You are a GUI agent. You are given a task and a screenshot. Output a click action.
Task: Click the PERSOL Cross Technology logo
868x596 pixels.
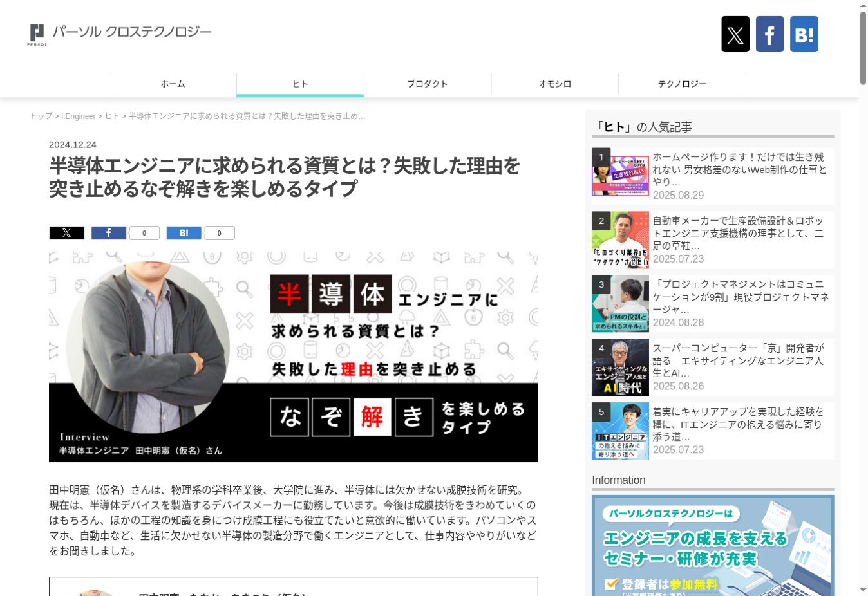click(x=120, y=34)
